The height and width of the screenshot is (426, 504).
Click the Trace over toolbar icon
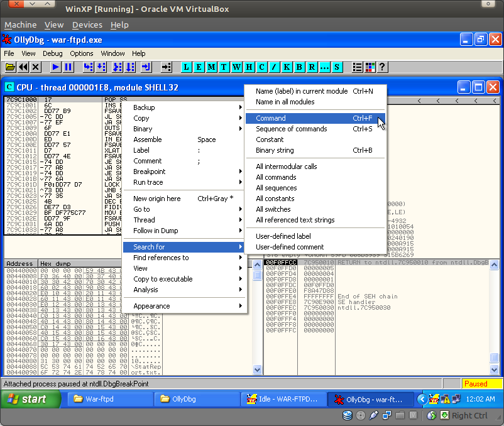[x=130, y=67]
